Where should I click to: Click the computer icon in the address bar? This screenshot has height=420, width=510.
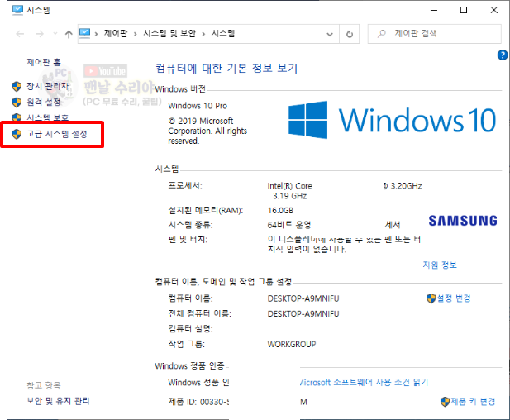tap(85, 33)
